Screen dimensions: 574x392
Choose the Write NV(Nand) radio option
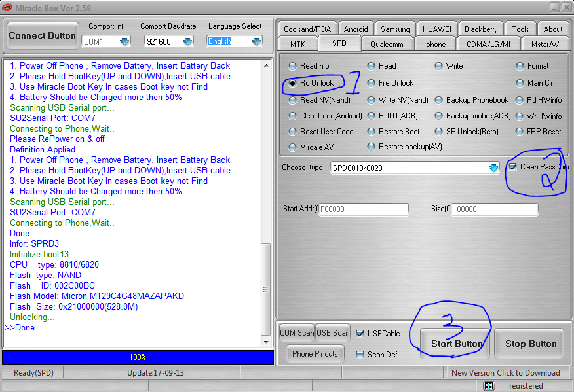click(x=371, y=100)
